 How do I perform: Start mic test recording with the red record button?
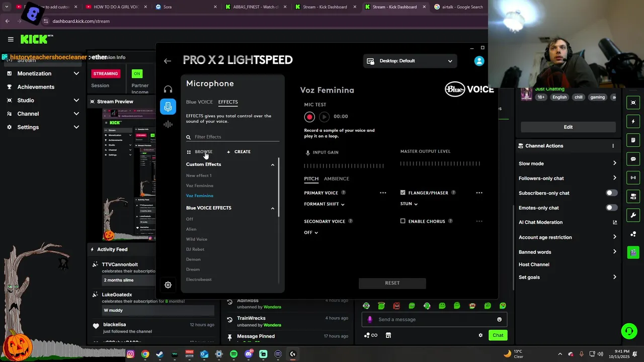pos(309,117)
